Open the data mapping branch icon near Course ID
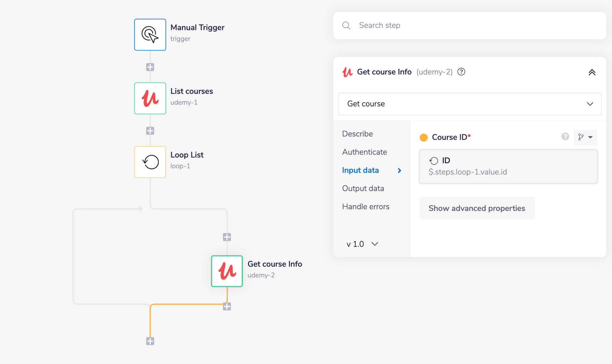612x364 pixels. click(x=580, y=137)
